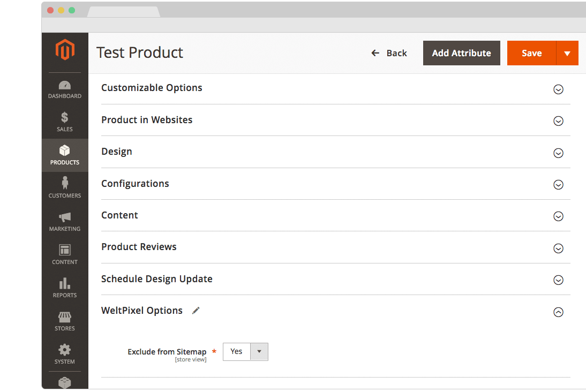586x392 pixels.
Task: Open the Reports bar chart icon
Action: point(65,283)
